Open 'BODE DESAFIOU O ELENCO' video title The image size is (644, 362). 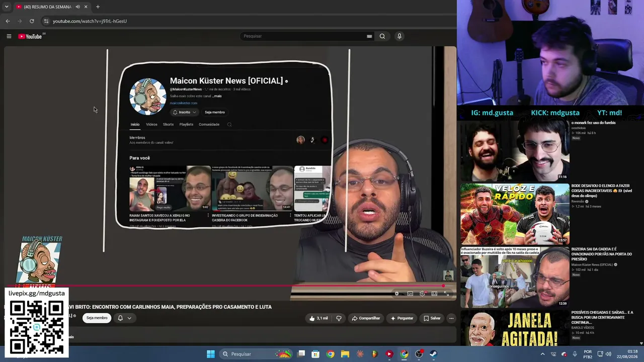pyautogui.click(x=602, y=191)
